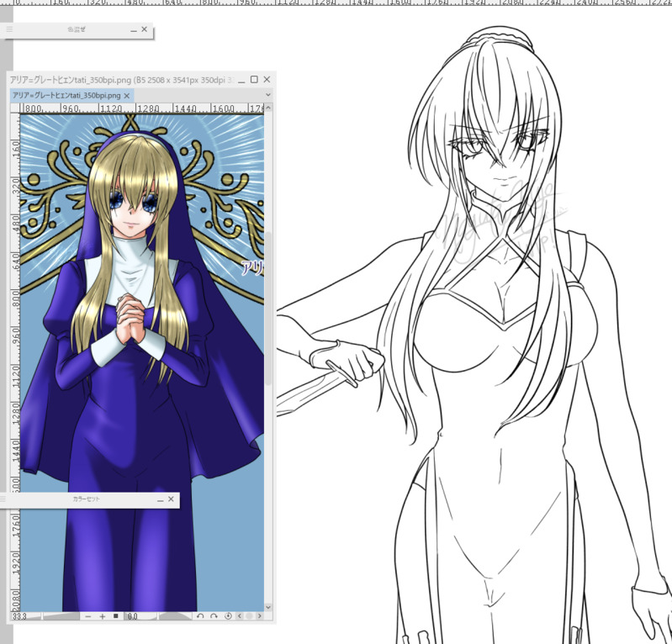Image resolution: width=672 pixels, height=644 pixels.
Task: Open the カラーセット palette menu icon
Action: [x=3, y=499]
